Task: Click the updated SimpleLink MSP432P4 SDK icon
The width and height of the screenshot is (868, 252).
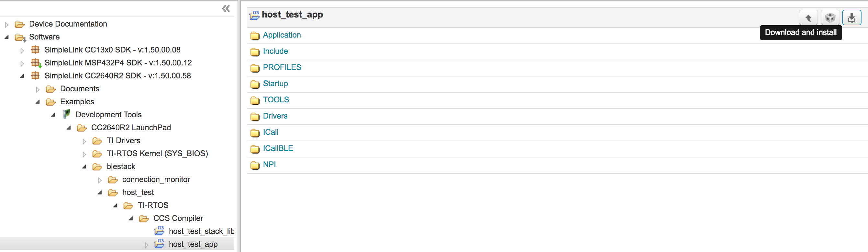Action: coord(35,63)
